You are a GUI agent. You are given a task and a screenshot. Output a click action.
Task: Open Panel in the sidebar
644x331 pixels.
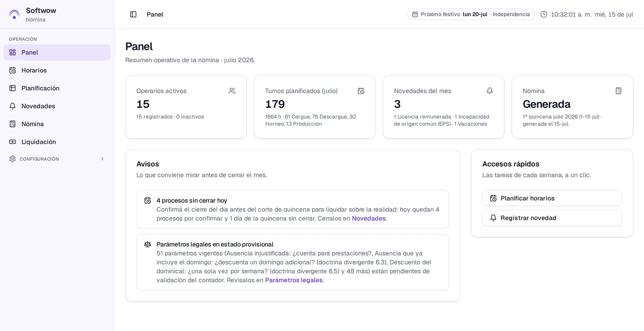(x=57, y=53)
